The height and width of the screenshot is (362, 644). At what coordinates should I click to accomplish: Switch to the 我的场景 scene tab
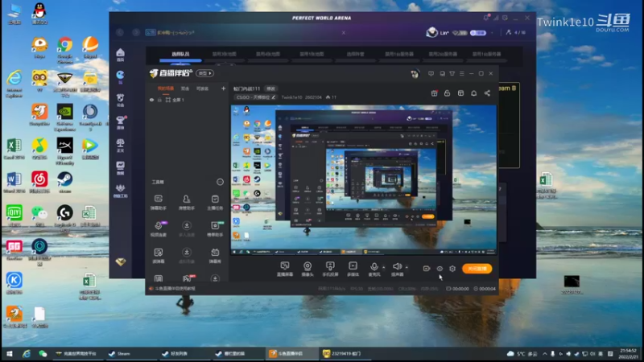point(166,88)
